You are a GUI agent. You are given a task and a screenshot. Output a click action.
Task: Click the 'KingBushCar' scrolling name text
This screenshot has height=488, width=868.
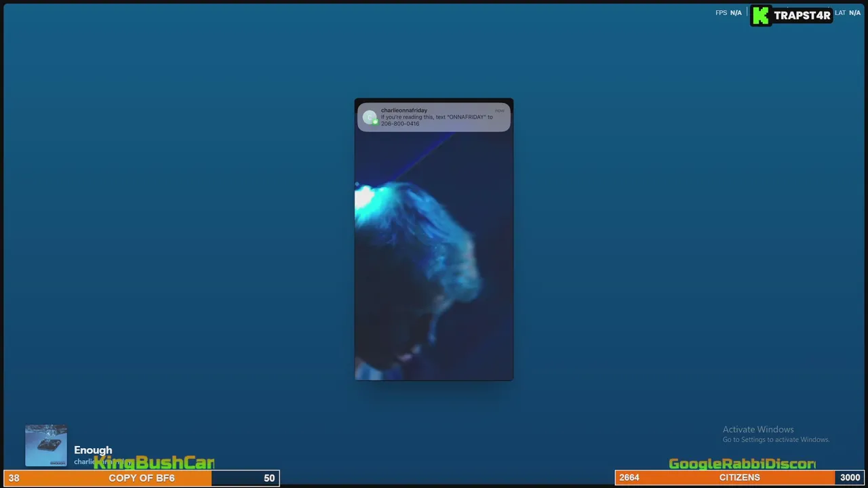(x=154, y=463)
